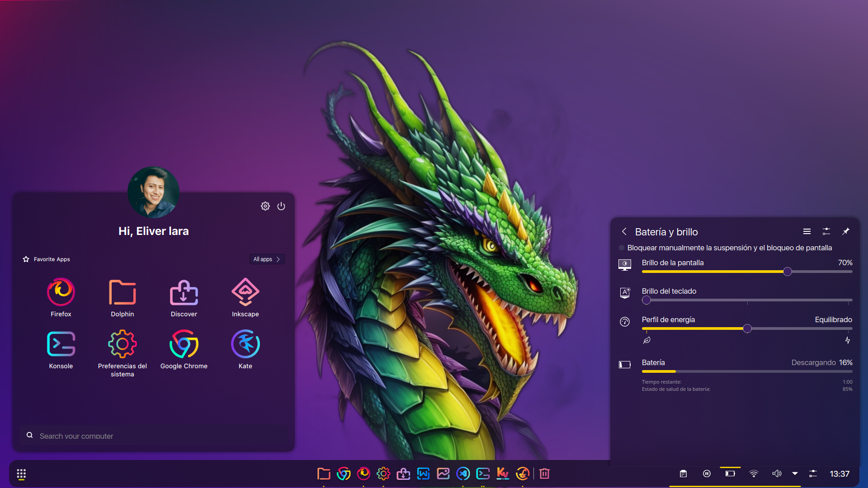Open Kvantum Manager in the dock
868x488 pixels.
coord(503,474)
